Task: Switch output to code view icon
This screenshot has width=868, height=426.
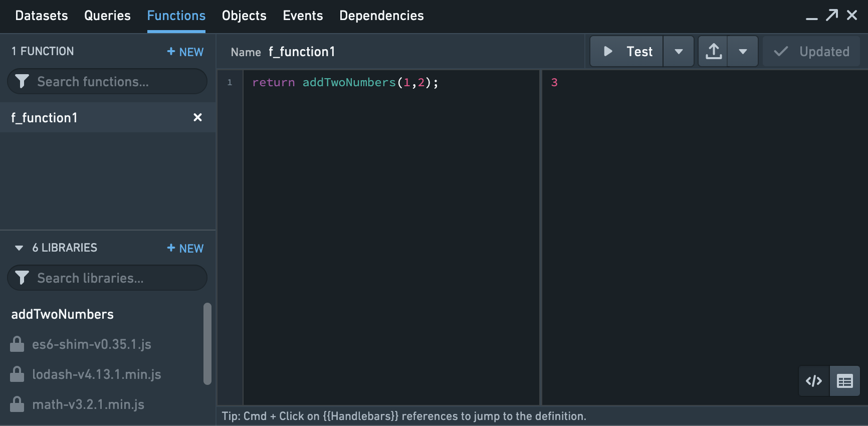Action: coord(814,381)
